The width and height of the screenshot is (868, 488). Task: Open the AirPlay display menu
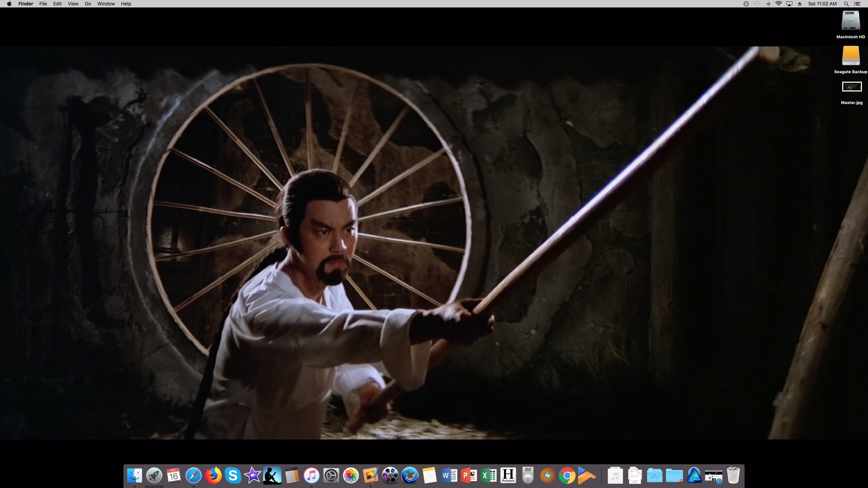789,4
